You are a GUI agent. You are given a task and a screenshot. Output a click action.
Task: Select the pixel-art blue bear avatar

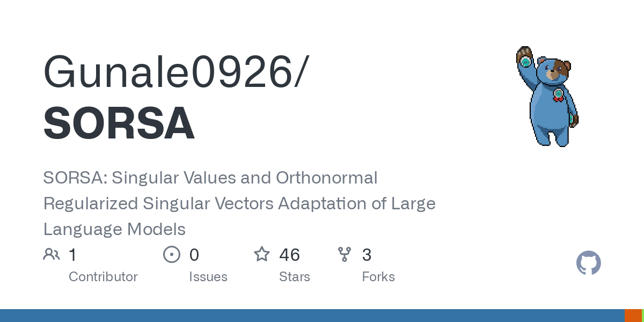(x=547, y=96)
